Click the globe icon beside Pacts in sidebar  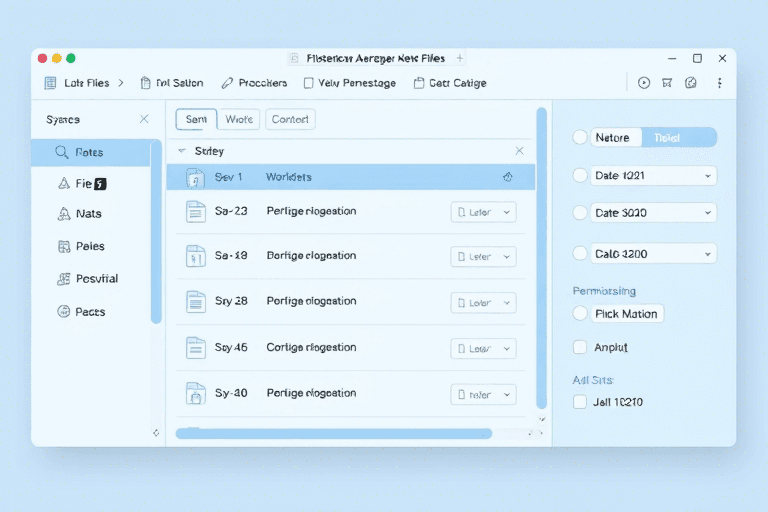point(62,312)
